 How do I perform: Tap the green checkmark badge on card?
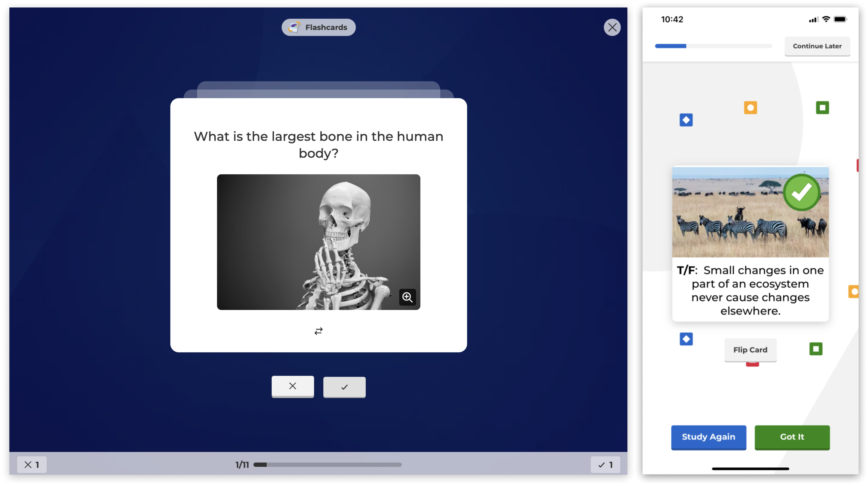(x=801, y=192)
